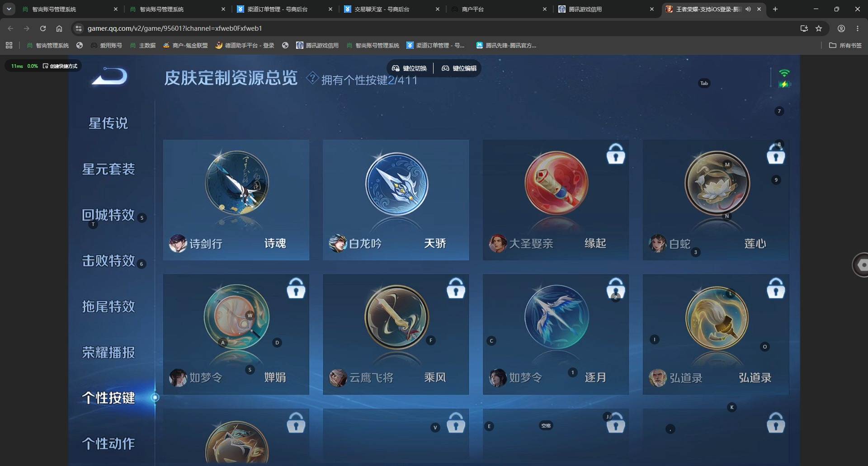Select the 云鹰飞将 乘风 sword key icon
Image resolution: width=868 pixels, height=466 pixels.
tap(396, 316)
